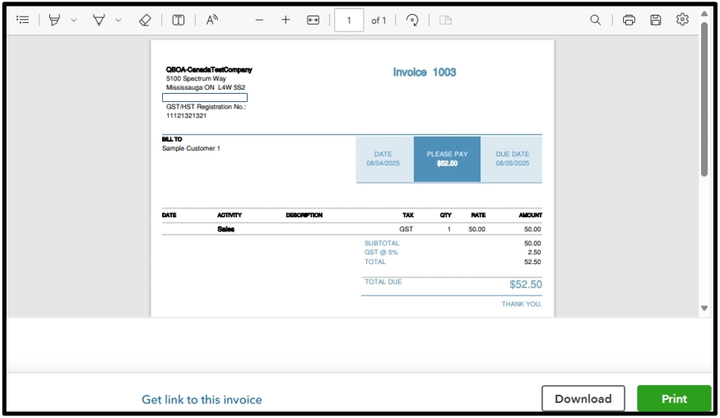This screenshot has width=720, height=418.
Task: Zoom in with the plus icon
Action: (286, 20)
